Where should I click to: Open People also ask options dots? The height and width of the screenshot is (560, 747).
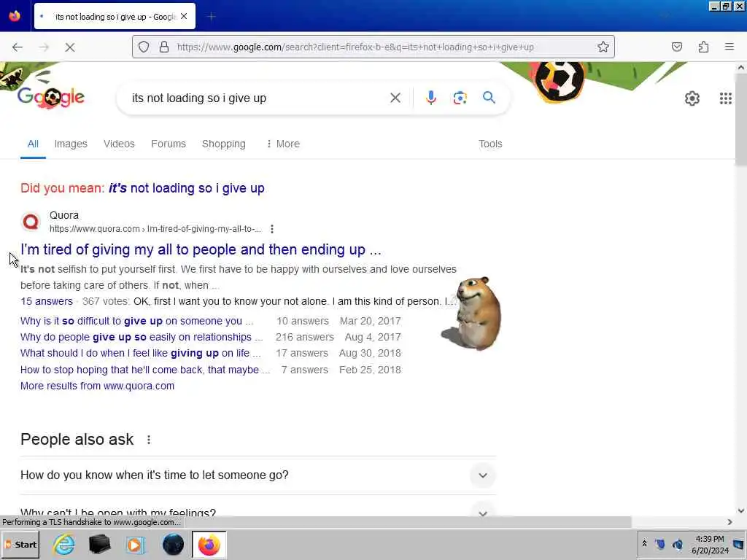[x=149, y=440]
